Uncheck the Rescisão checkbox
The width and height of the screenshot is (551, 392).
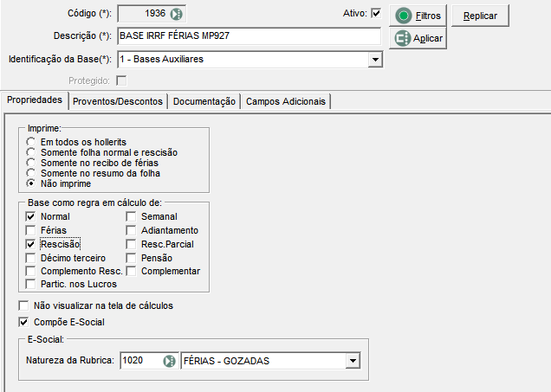coord(30,244)
